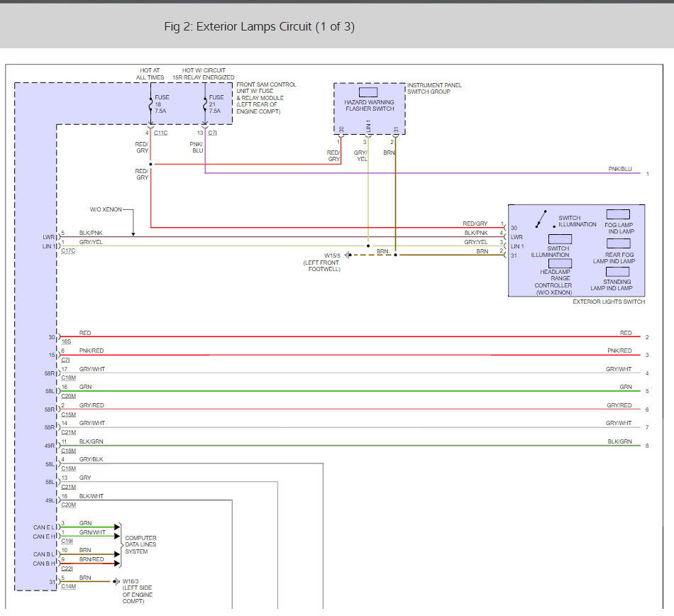The image size is (674, 616).
Task: Click the figure title Exterior Lamps Circuit
Action: coord(259,27)
